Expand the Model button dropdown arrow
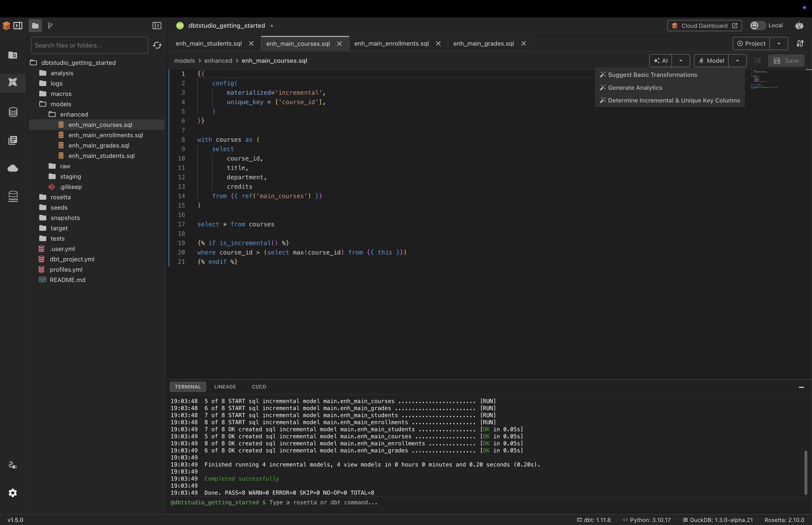 [x=737, y=61]
